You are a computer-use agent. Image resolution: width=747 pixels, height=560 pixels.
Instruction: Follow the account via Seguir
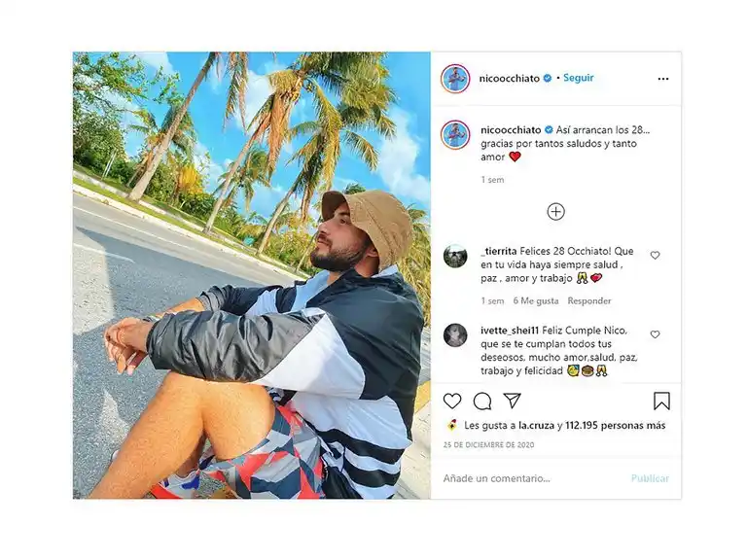pos(579,78)
